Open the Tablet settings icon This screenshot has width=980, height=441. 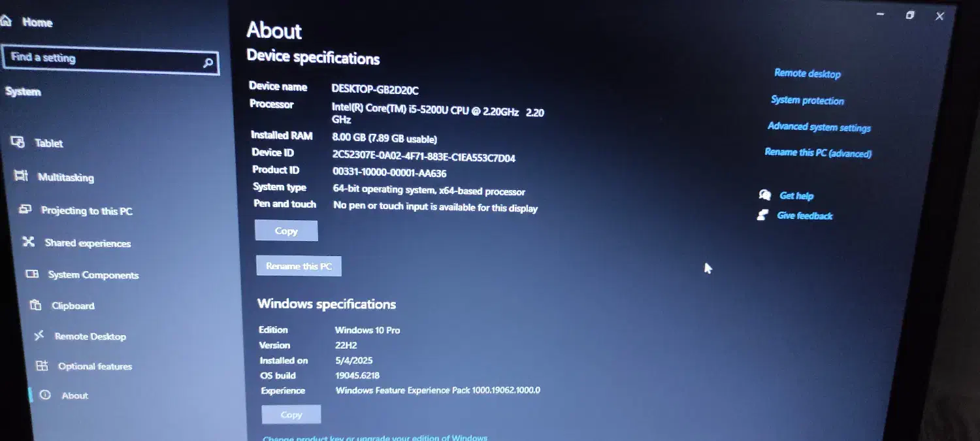point(19,142)
